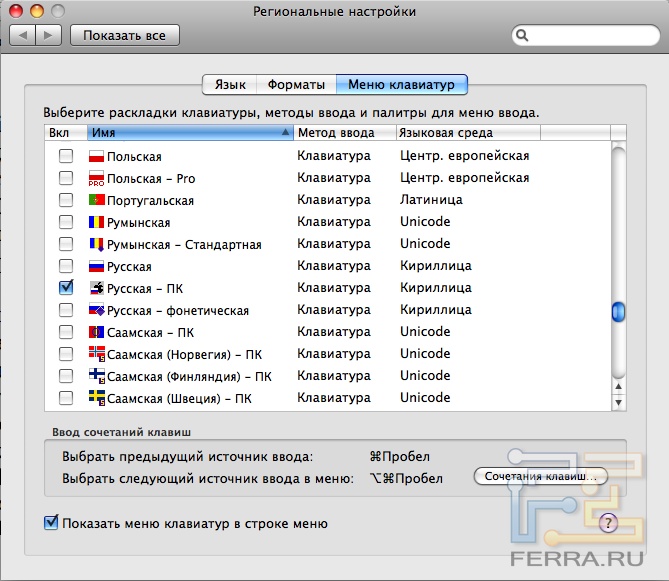Toggle Показать меню клавиатур в строке меню
Viewport: 669px width, 581px height.
point(52,522)
